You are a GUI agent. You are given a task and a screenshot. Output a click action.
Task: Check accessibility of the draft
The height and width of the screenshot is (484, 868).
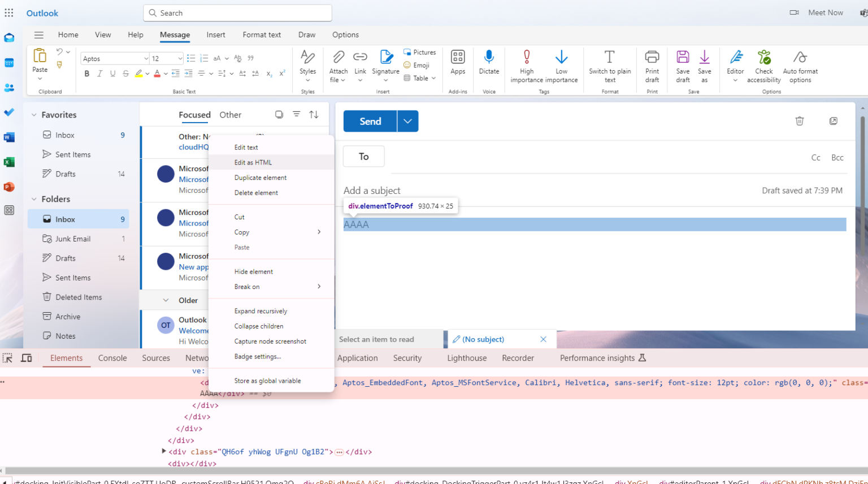(x=764, y=64)
